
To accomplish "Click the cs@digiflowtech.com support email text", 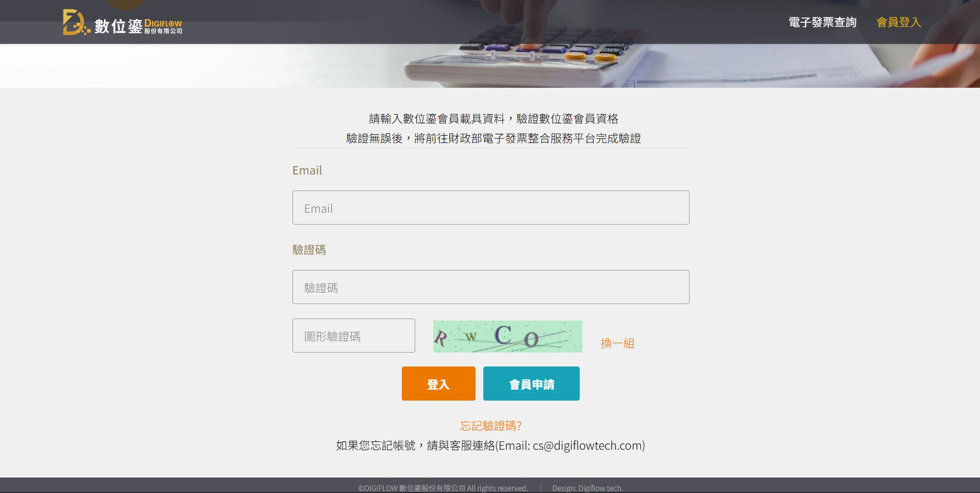I will [587, 446].
